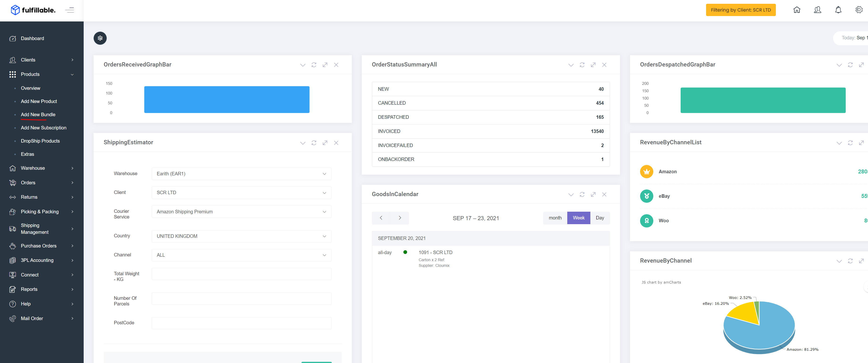The height and width of the screenshot is (363, 868).
Task: Click the Total Weight KG input field
Action: click(241, 274)
